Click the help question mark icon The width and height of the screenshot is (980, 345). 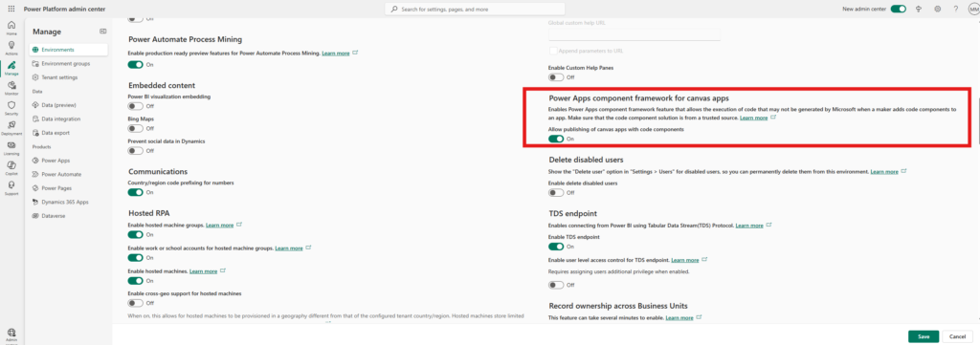[956, 10]
